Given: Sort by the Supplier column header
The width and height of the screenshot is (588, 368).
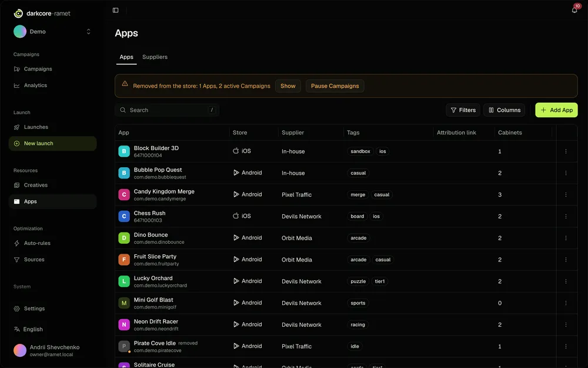Looking at the screenshot, I should [x=293, y=132].
